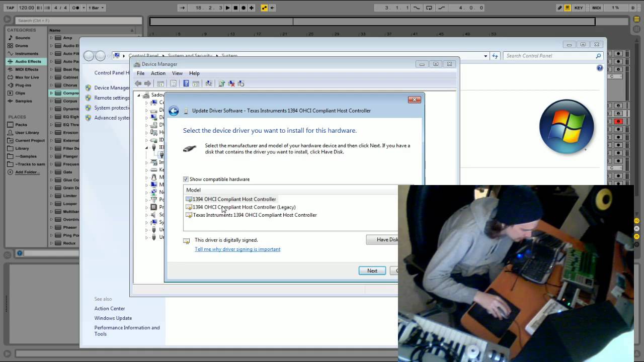
Task: Open View menu in Device Manager
Action: point(177,73)
